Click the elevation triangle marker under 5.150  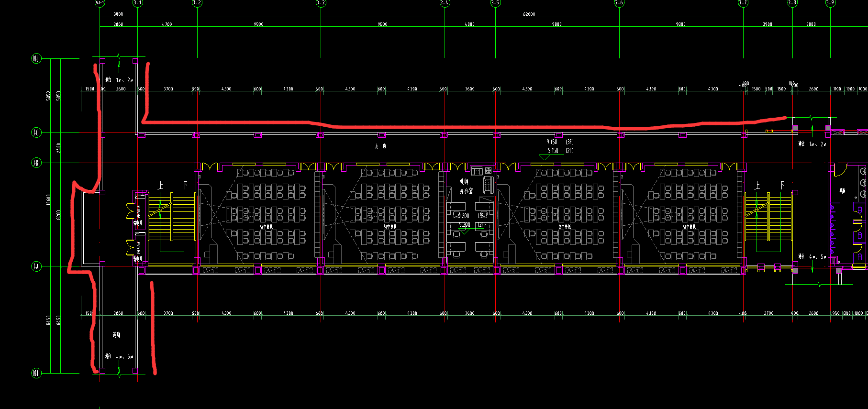[545, 157]
